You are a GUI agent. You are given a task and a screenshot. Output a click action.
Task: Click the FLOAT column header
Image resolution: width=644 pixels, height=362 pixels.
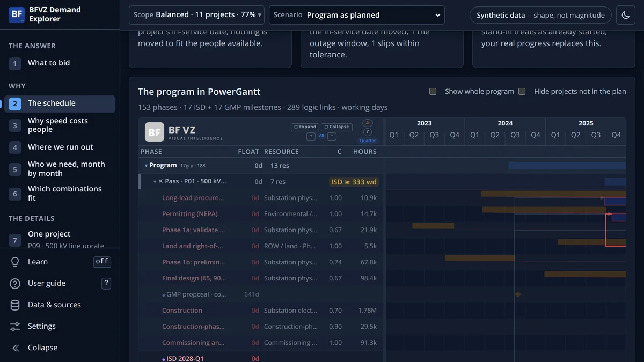pyautogui.click(x=248, y=152)
